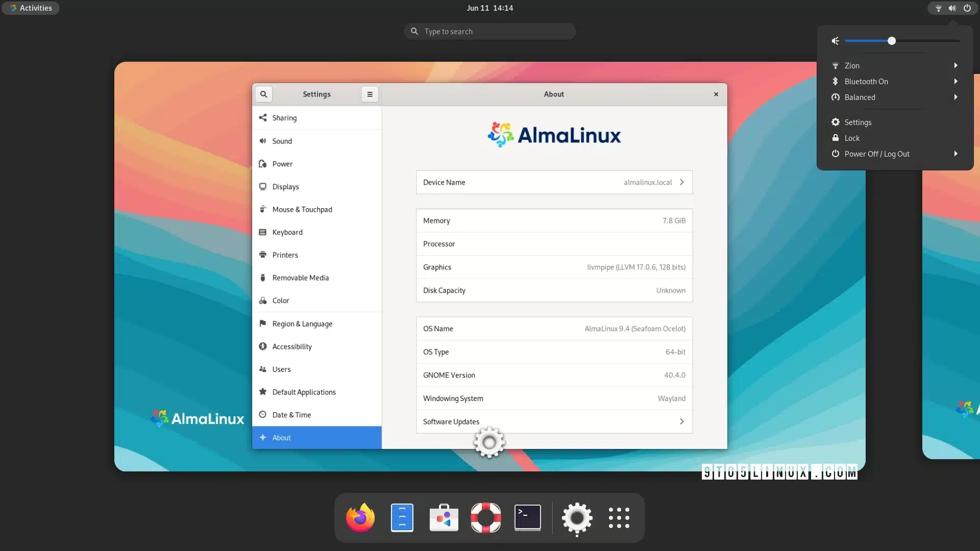Expand the Balanced power mode submenu
The width and height of the screenshot is (980, 551).
coord(894,97)
